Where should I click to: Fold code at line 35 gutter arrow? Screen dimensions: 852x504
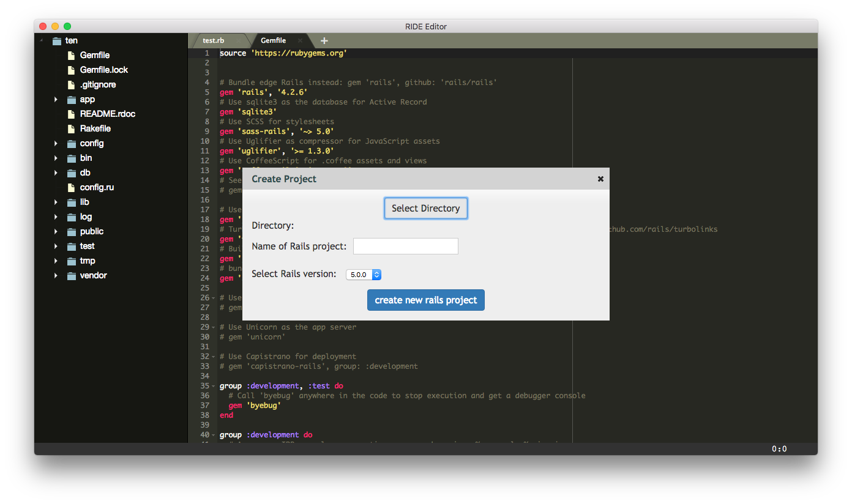[213, 386]
